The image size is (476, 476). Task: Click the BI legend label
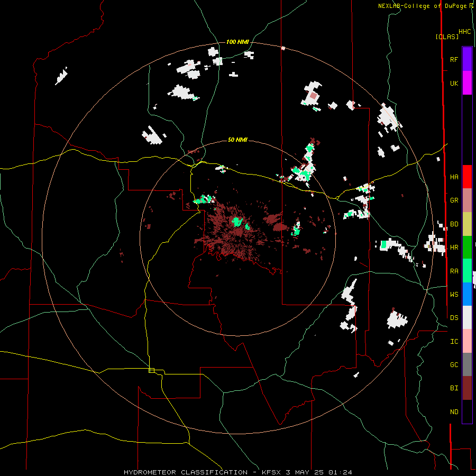click(x=454, y=388)
